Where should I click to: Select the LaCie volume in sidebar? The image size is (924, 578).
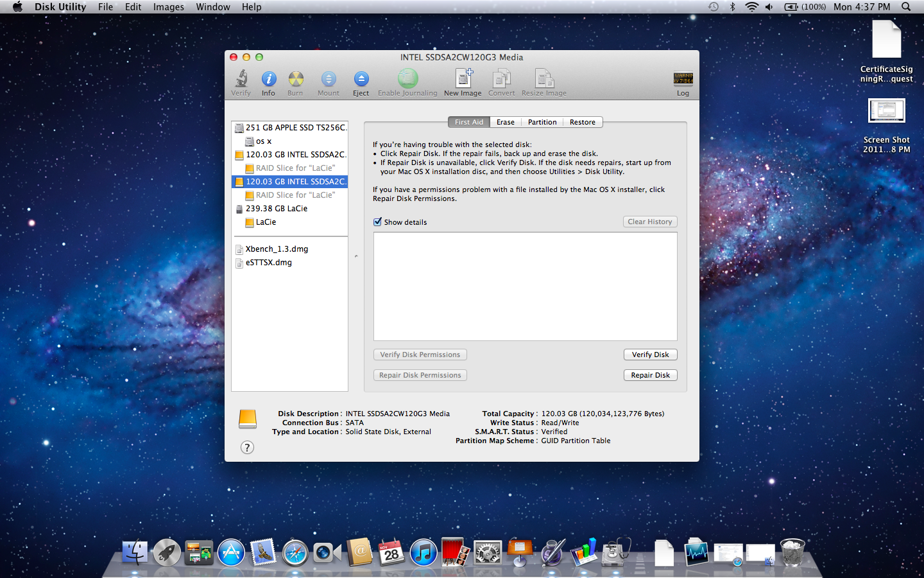pos(290,222)
